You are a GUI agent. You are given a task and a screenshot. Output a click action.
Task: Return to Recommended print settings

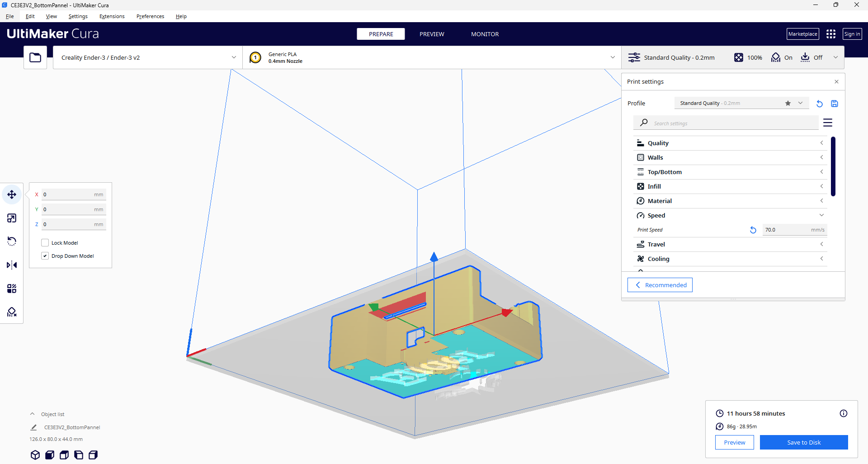click(x=660, y=285)
